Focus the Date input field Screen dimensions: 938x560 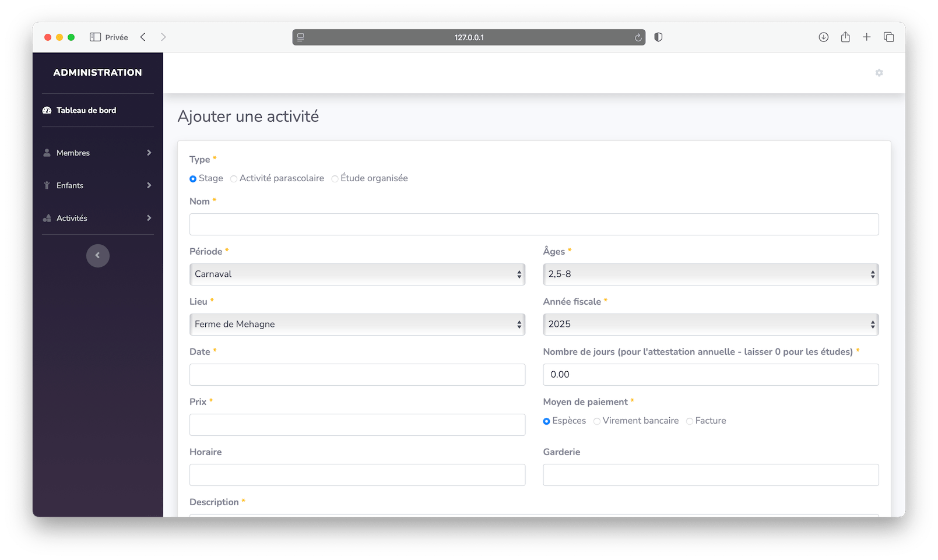(x=357, y=375)
